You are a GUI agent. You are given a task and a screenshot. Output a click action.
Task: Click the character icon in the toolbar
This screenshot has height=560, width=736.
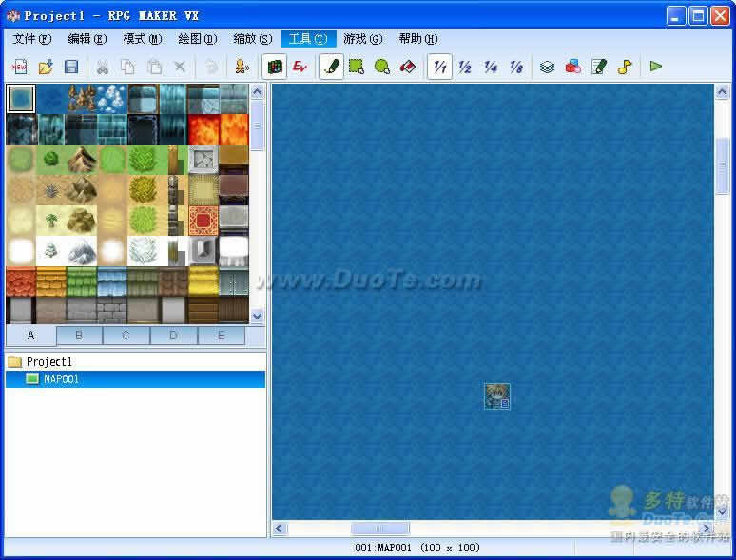(x=242, y=67)
